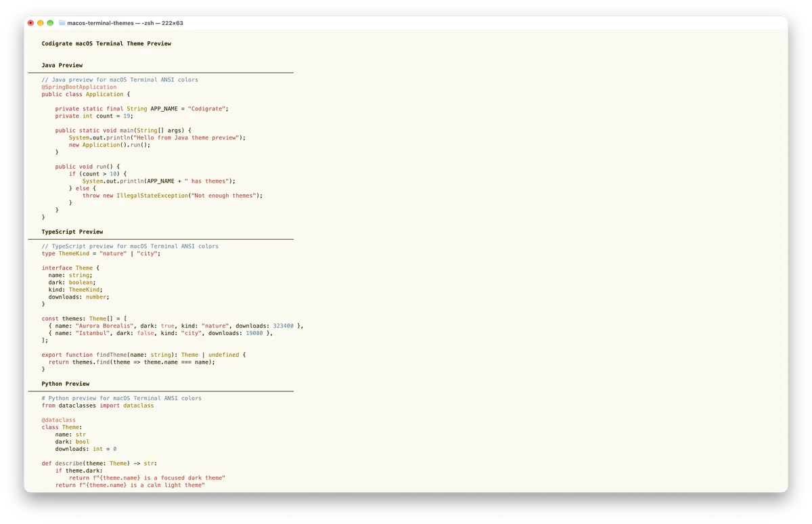The height and width of the screenshot is (524, 812).
Task: Click the "is a calm light theme" return line
Action: [130, 485]
